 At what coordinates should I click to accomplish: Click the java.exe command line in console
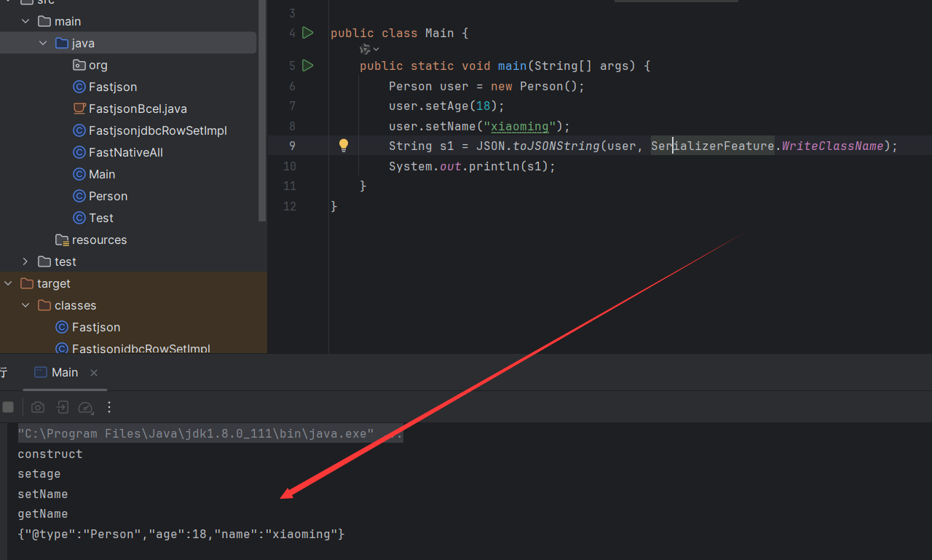coord(210,433)
